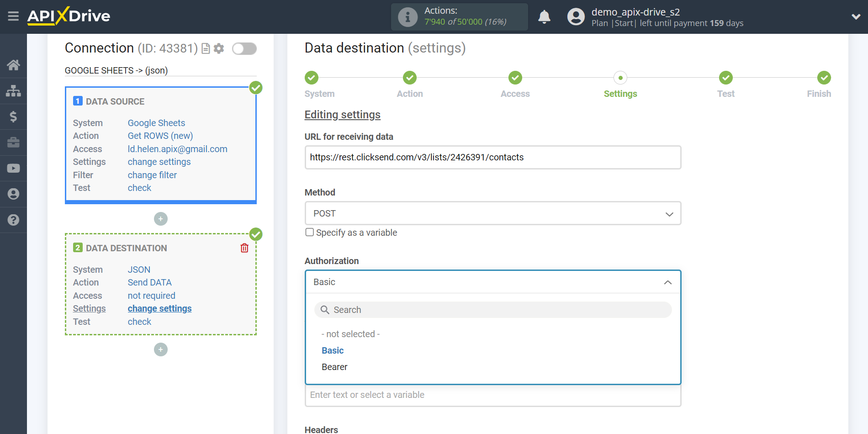Click the Authorization search box
The height and width of the screenshot is (434, 868).
coord(493,310)
